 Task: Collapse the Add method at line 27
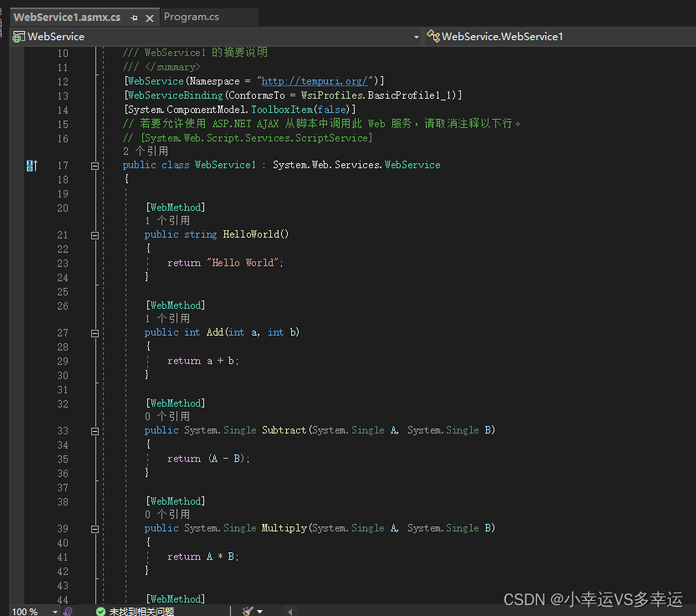click(x=95, y=333)
